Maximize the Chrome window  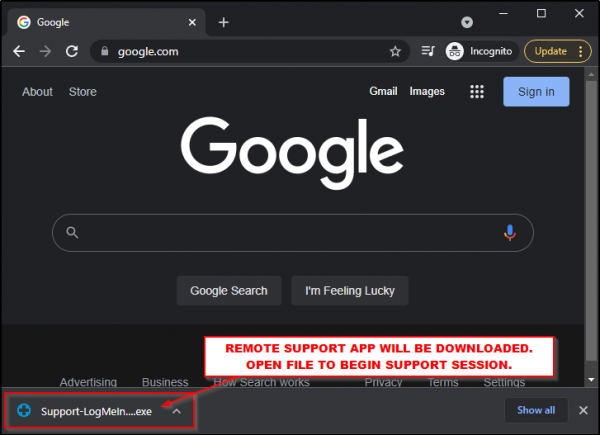click(x=541, y=14)
